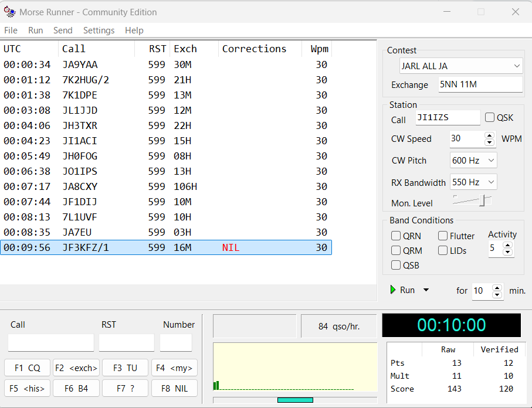Expand the Contest dropdown showing JARL ALL JA
532x408 pixels.
tap(461, 66)
